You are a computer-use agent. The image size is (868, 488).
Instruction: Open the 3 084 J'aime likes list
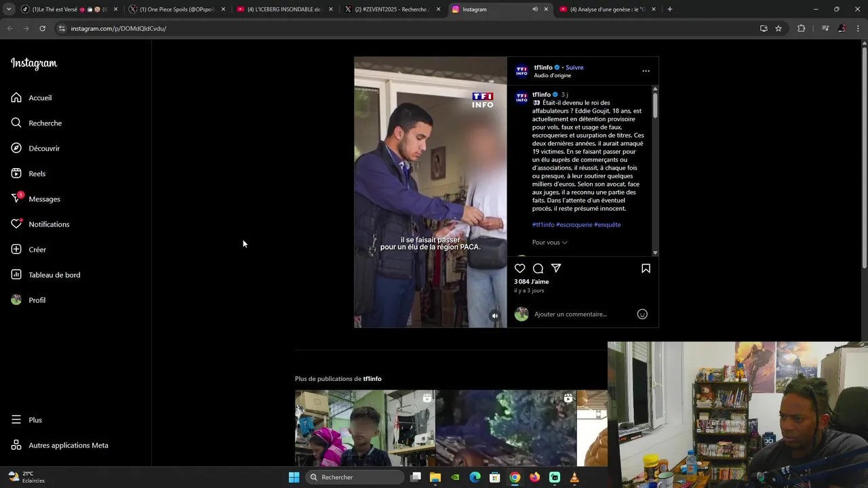[532, 281]
